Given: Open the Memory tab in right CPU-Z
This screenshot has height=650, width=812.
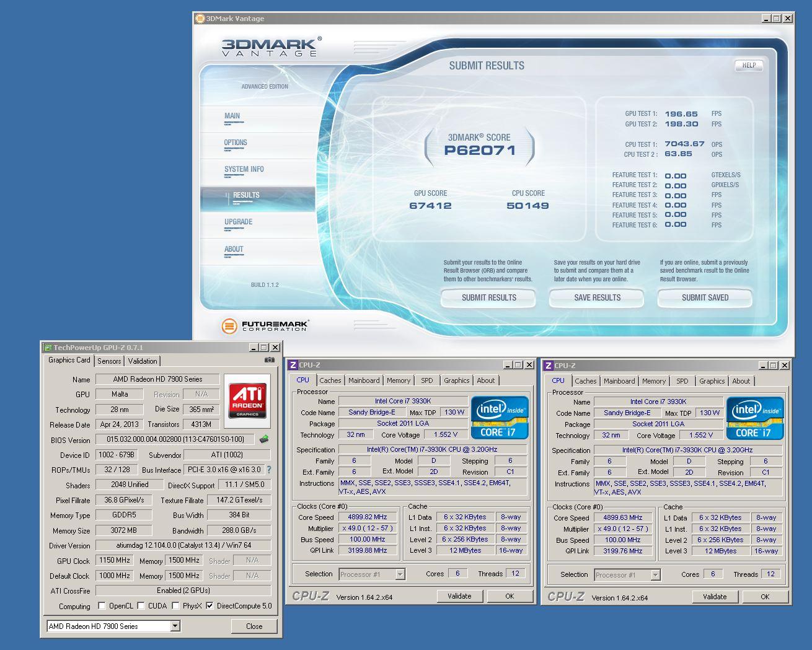Looking at the screenshot, I should click(x=654, y=381).
